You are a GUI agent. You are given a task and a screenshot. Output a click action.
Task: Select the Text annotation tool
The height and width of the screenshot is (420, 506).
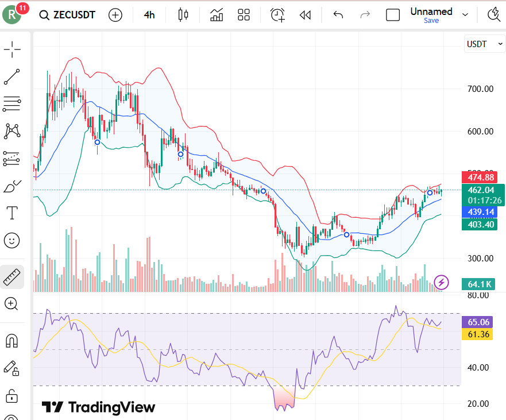coord(11,213)
